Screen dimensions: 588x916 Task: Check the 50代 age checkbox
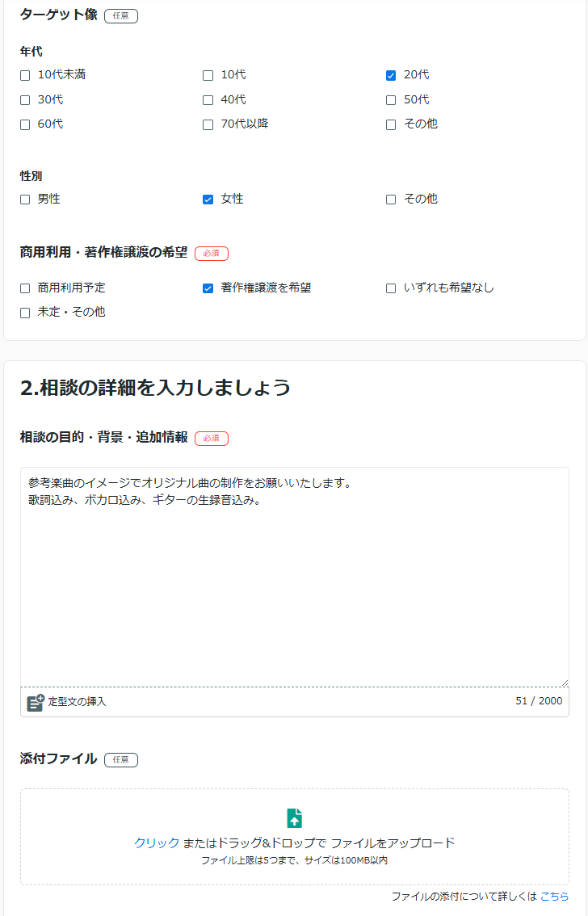[x=391, y=100]
